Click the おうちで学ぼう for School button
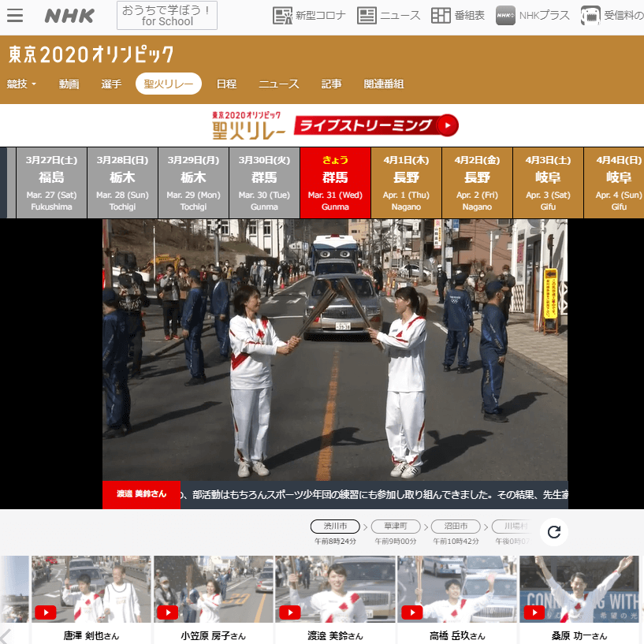This screenshot has height=644, width=644. click(167, 16)
